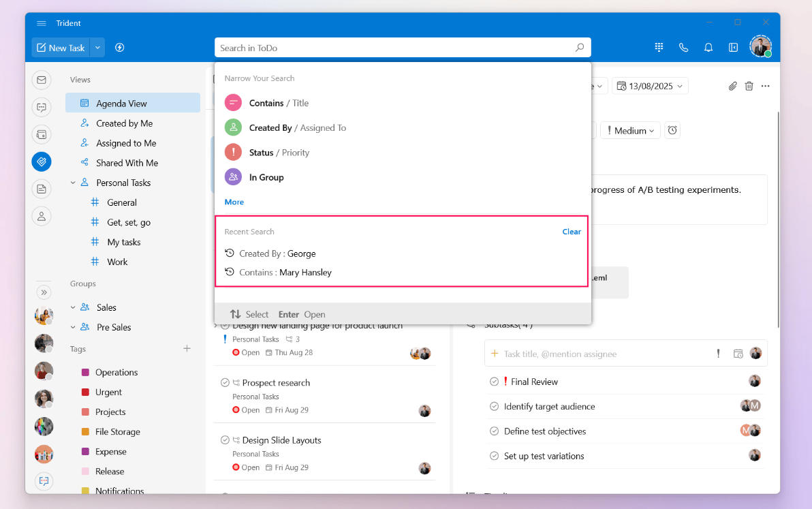Screen dimensions: 812x509
Task: Click the attachment paperclip icon
Action: point(732,86)
